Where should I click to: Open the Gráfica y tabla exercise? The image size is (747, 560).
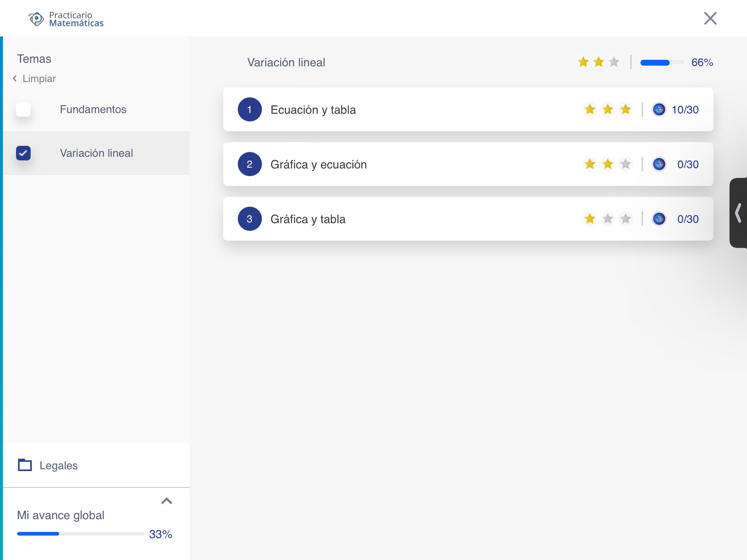pyautogui.click(x=308, y=219)
